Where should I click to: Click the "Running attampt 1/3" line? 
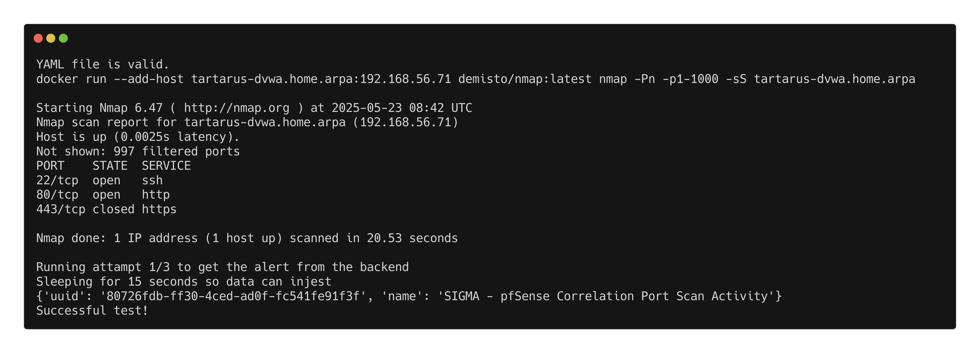pos(222,267)
